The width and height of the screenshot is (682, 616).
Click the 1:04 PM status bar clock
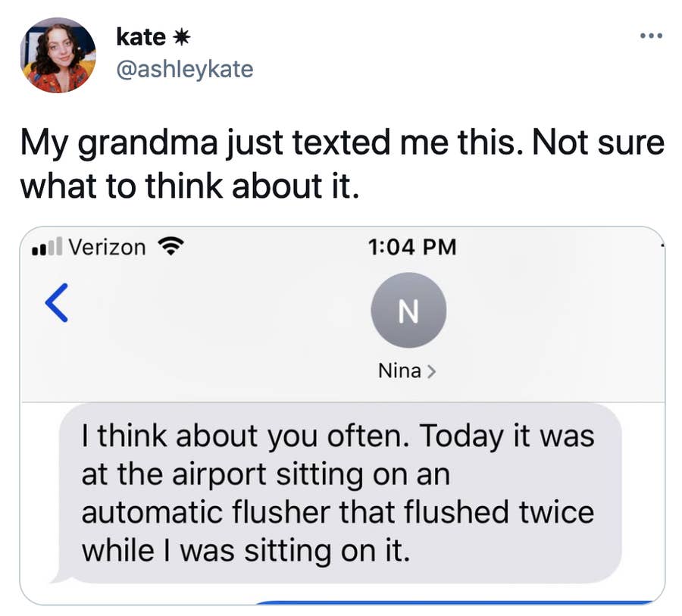pos(413,245)
